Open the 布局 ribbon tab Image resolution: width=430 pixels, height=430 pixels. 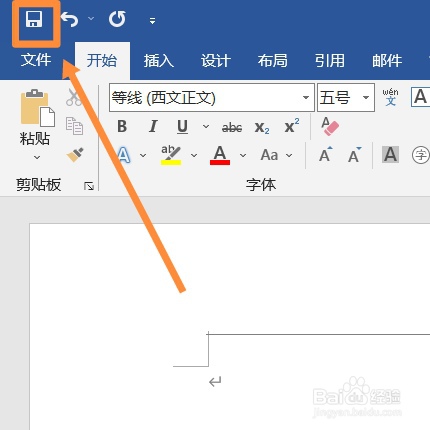tap(273, 61)
